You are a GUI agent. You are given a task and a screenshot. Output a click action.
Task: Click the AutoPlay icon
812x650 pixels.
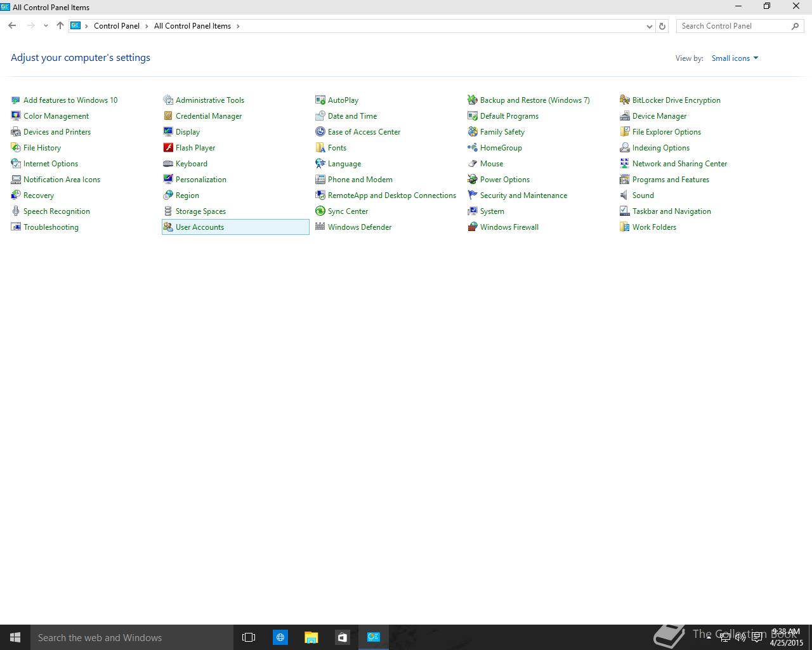pos(320,100)
